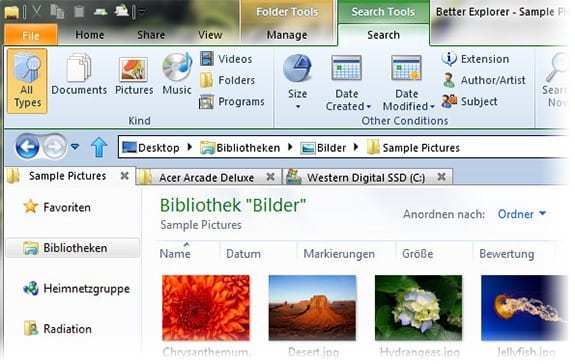This screenshot has width=575, height=364.
Task: Filter search by Programs kind
Action: coord(232,102)
